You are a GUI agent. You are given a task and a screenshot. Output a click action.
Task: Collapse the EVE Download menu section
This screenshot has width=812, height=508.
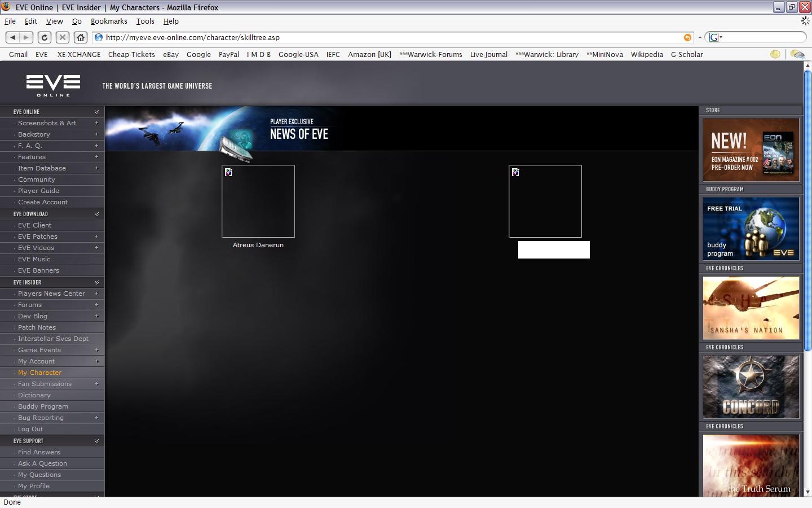pyautogui.click(x=96, y=214)
